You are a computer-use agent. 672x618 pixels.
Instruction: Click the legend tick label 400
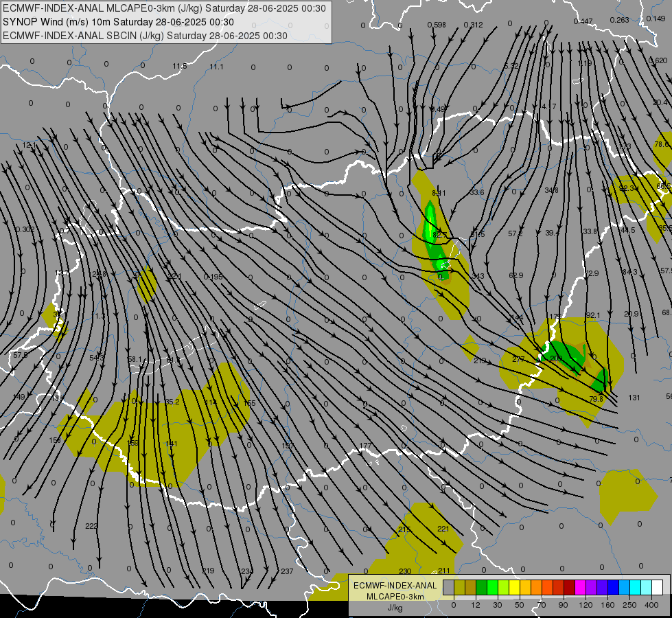pos(651,605)
